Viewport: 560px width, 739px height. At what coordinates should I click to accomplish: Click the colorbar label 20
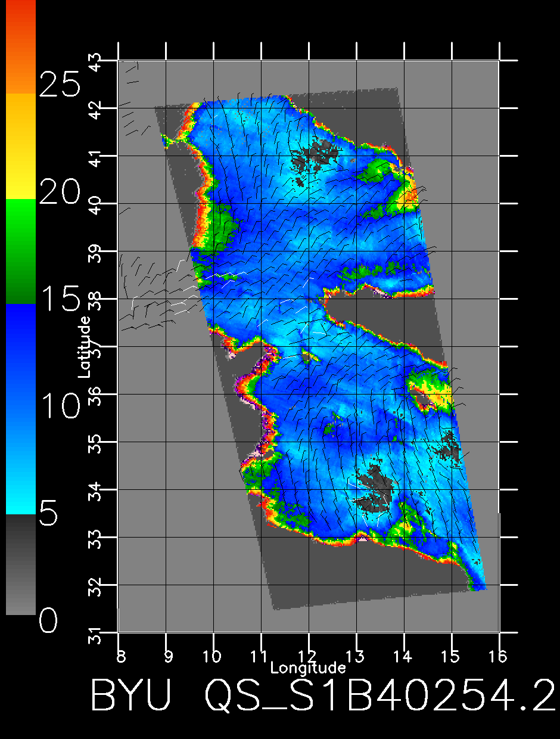pos(59,192)
